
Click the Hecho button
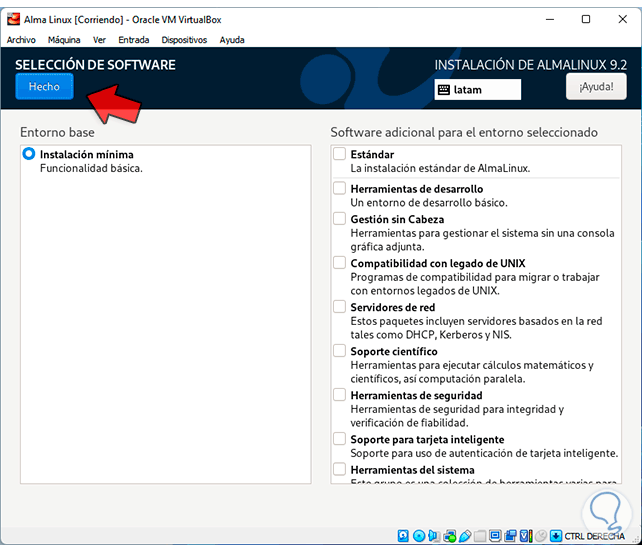pyautogui.click(x=44, y=86)
